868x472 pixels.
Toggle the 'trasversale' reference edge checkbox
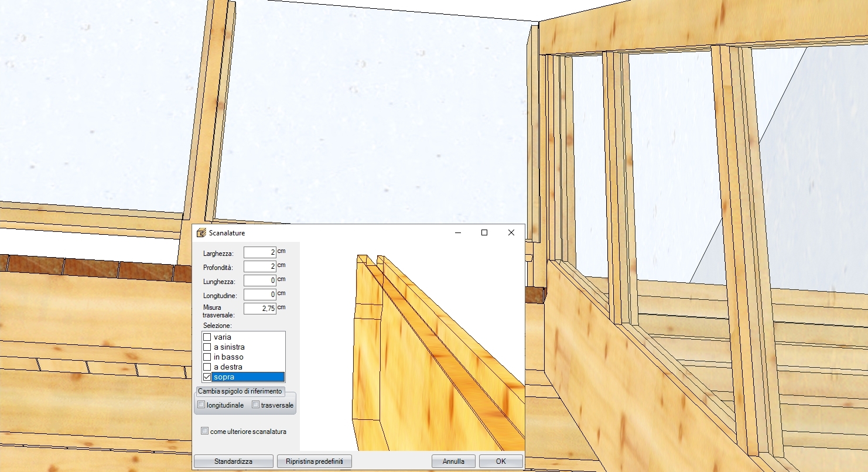(255, 405)
